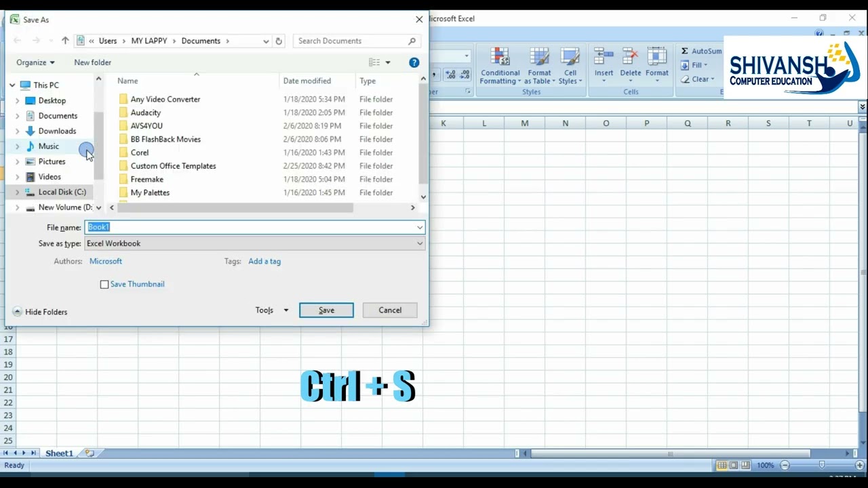
Task: Click the Help question mark in Save As
Action: click(414, 62)
